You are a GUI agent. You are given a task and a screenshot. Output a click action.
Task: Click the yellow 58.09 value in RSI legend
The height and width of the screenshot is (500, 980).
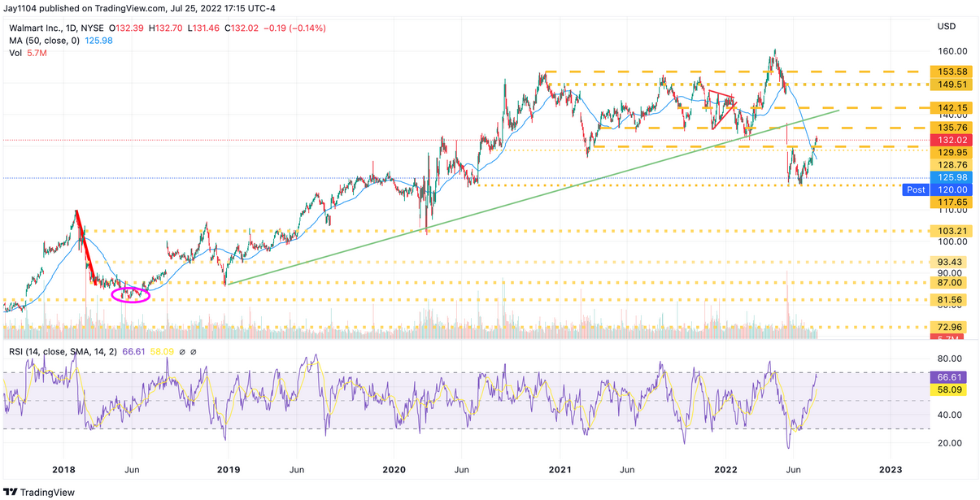click(x=163, y=351)
